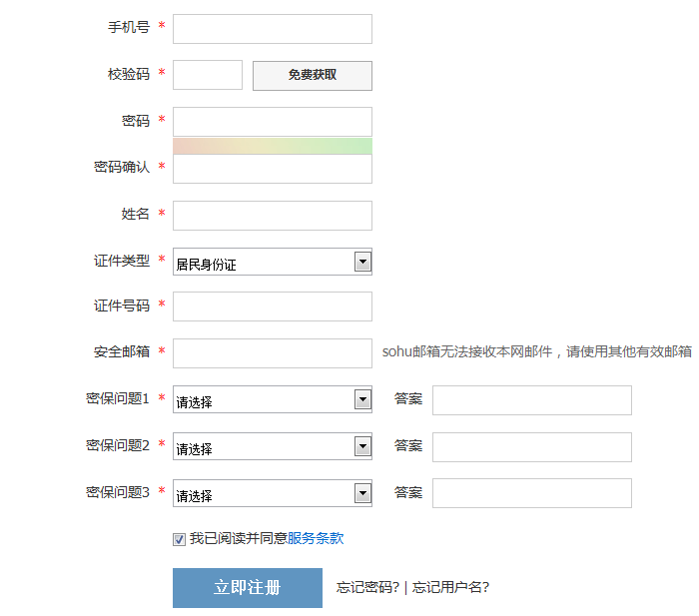Click the 立即注册 register button
The height and width of the screenshot is (616, 699).
tap(247, 588)
